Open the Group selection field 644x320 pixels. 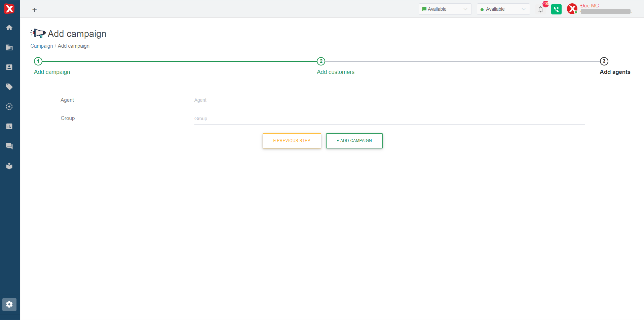[x=389, y=119]
